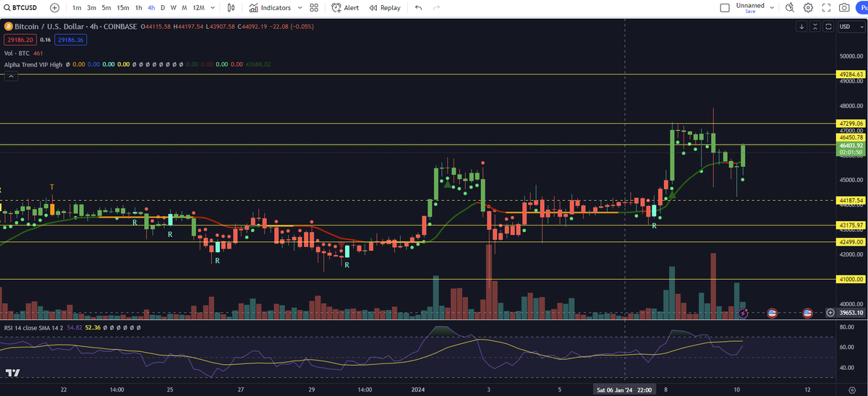Click the maximize pane button
868x396 pixels.
point(828,27)
